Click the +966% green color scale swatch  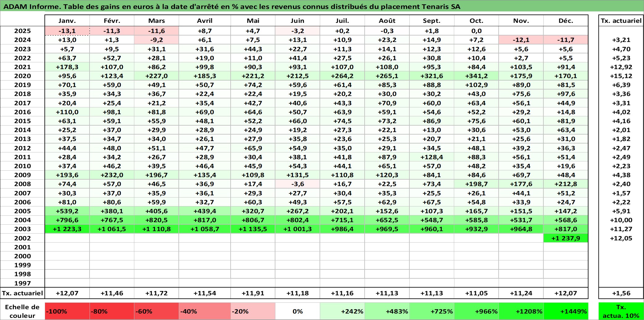pos(476,311)
